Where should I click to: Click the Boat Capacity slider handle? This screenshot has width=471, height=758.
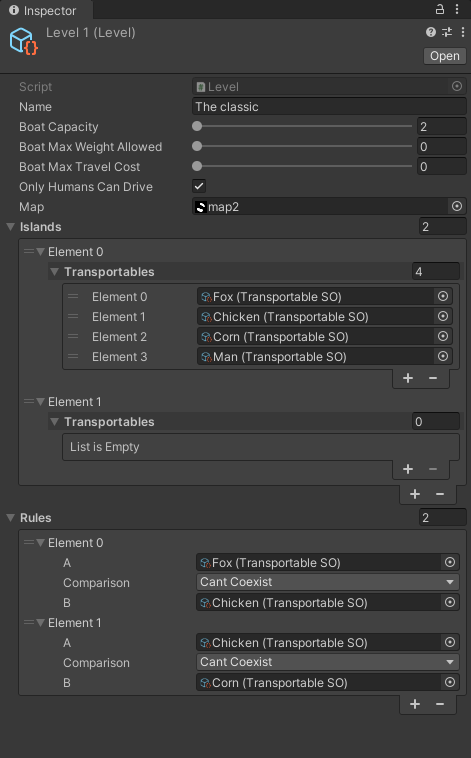coord(197,126)
